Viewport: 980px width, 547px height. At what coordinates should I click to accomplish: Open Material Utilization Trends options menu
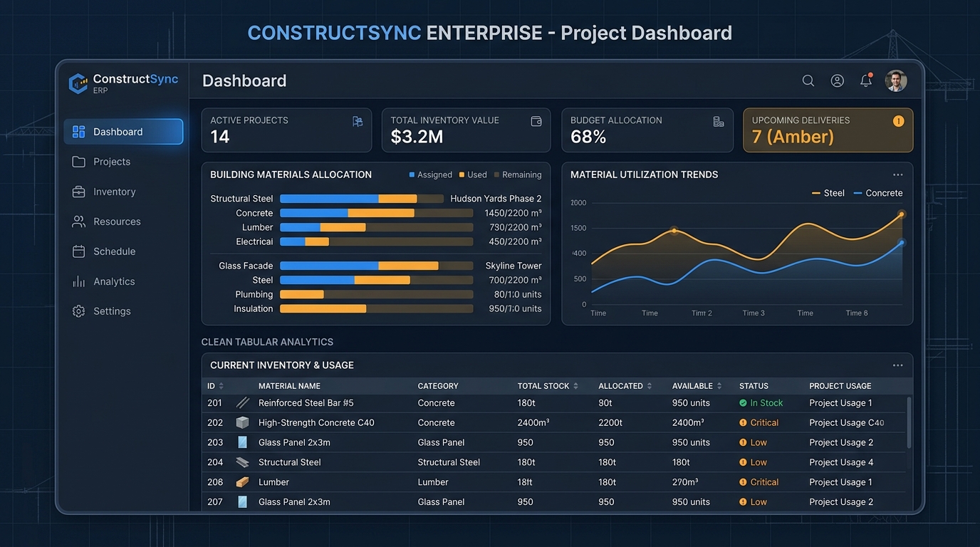(x=897, y=174)
